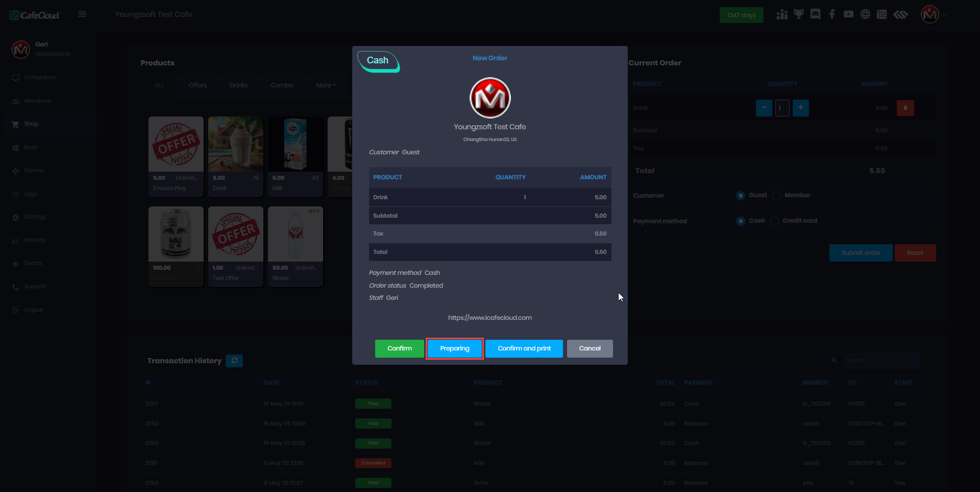Select the Combo products tab
The width and height of the screenshot is (980, 492).
(x=282, y=85)
